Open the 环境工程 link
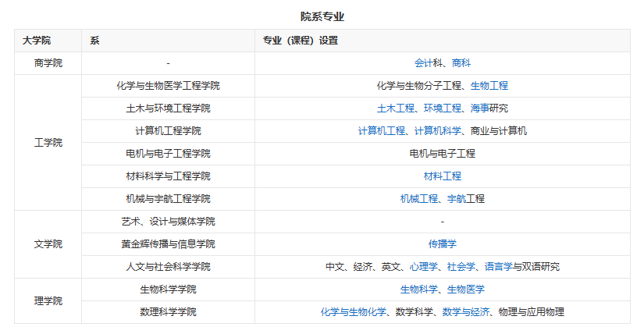 pos(443,108)
